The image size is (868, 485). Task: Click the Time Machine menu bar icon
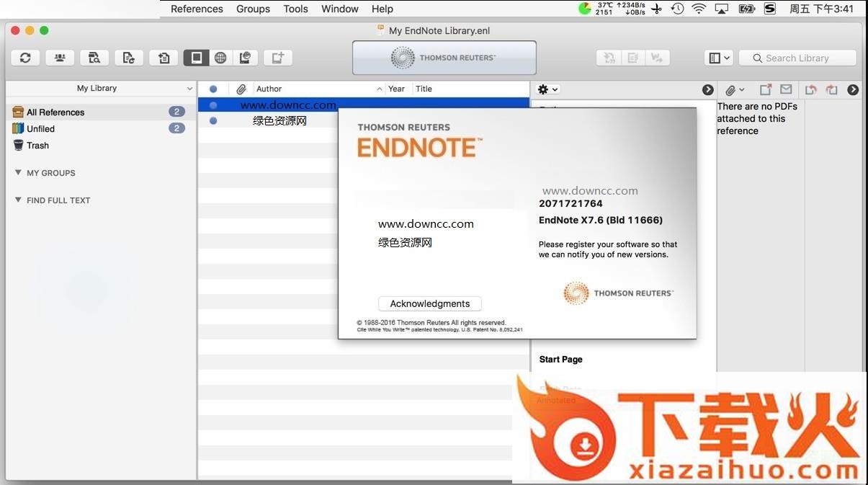point(678,9)
